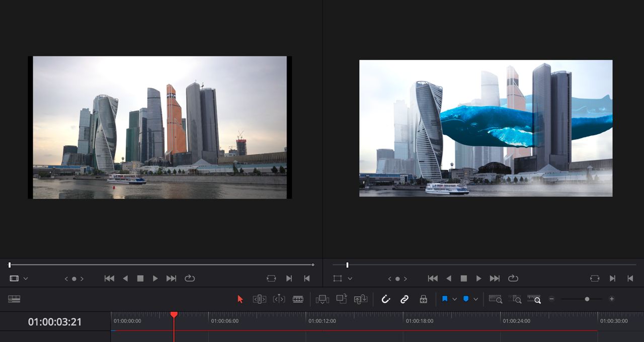Toggle the Position Lock padlock icon
This screenshot has width=644, height=342.
423,299
